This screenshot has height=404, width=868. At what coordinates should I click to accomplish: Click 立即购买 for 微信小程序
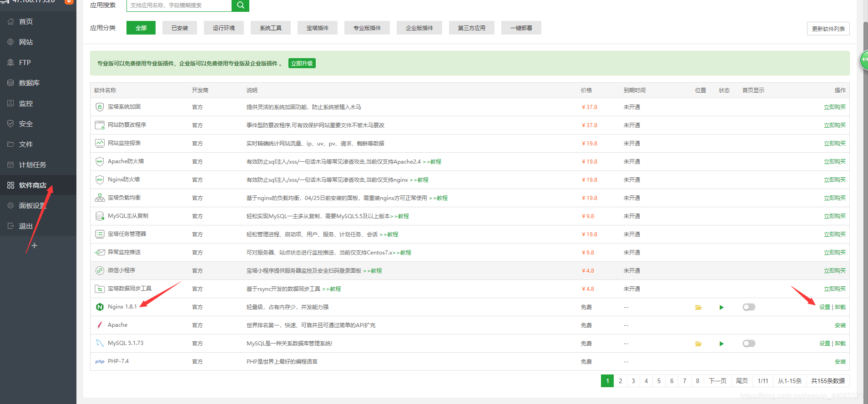pyautogui.click(x=835, y=271)
